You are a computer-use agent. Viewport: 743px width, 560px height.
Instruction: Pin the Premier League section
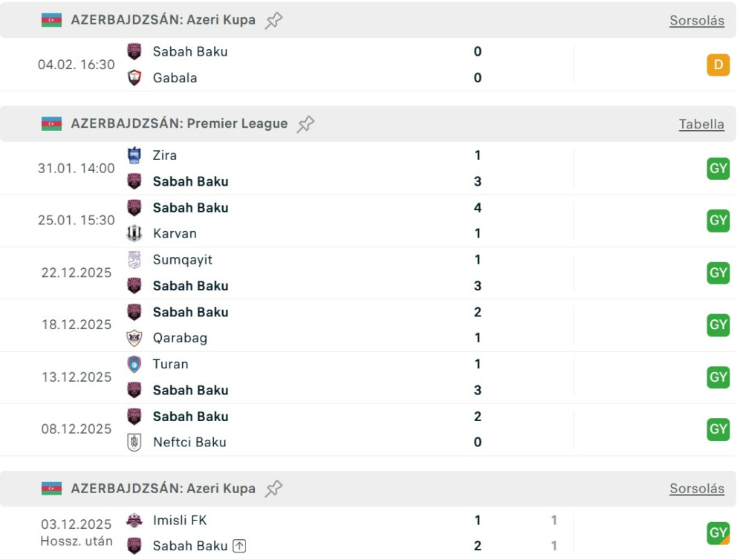305,124
